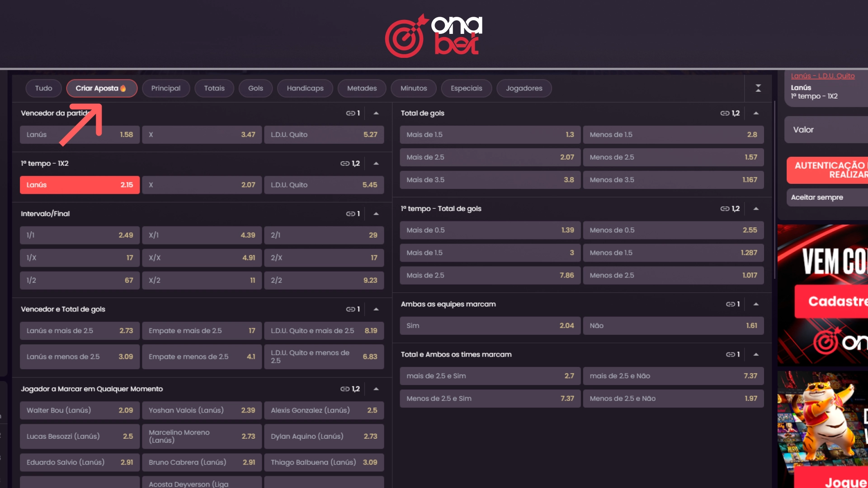Click the collapse-all markets icon beside Jogadores
Viewport: 868px width, 488px height.
pos(758,88)
